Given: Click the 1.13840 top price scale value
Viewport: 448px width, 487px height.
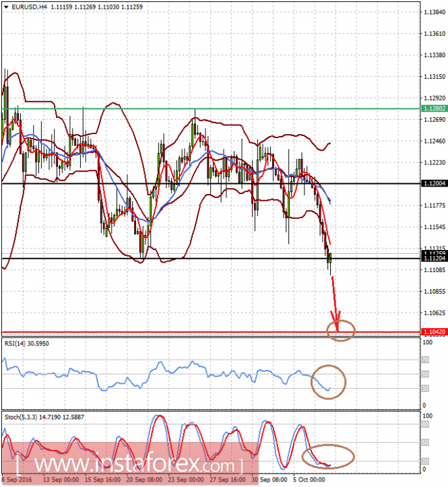Looking at the screenshot, I should (435, 12).
